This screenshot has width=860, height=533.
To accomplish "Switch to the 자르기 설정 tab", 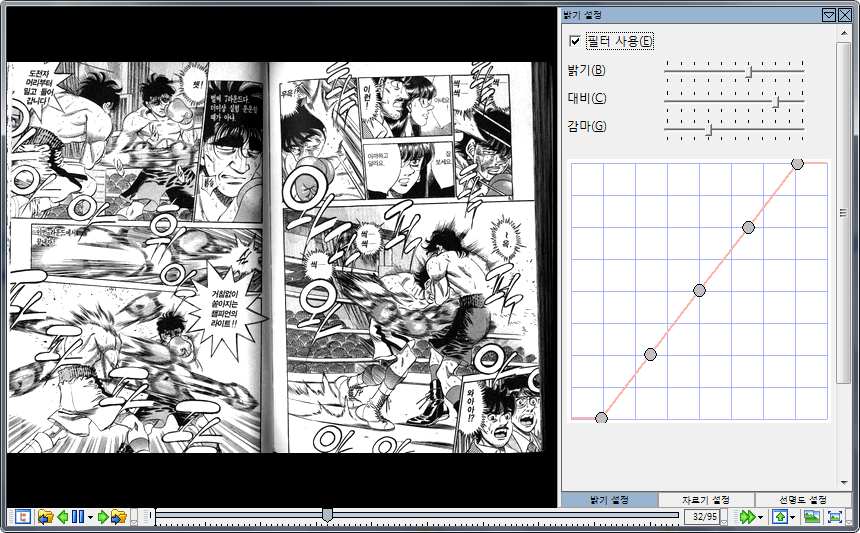I will 706,500.
